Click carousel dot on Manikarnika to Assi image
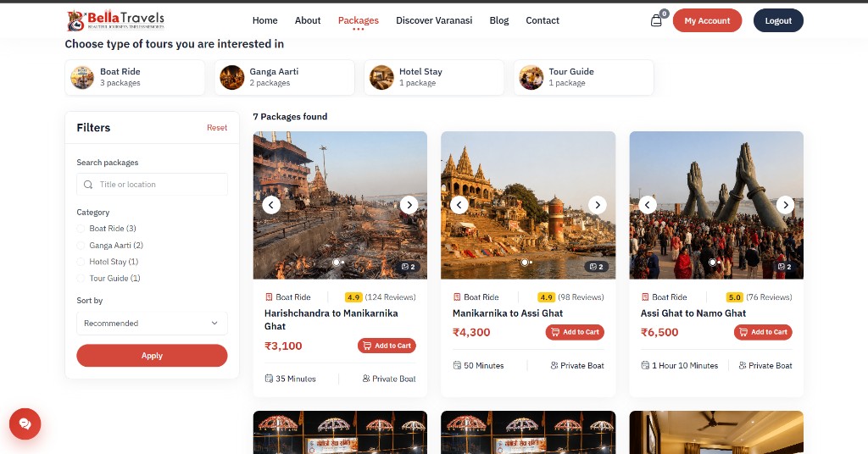The height and width of the screenshot is (454, 868). [524, 263]
